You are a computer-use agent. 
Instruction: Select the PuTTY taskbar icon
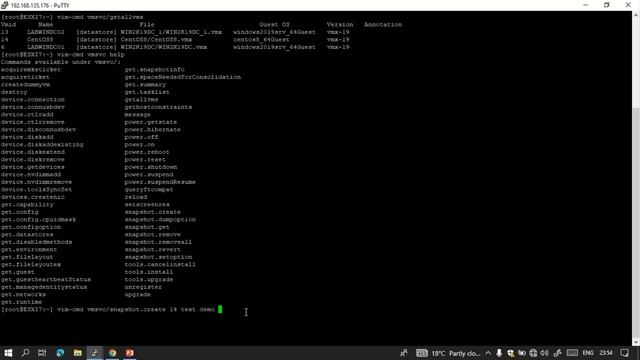95,353
